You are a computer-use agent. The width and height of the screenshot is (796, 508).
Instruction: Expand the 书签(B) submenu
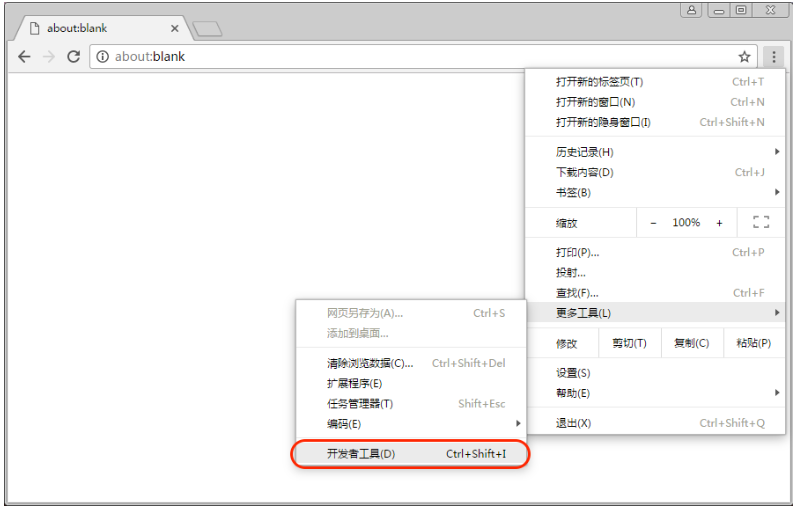(655, 192)
